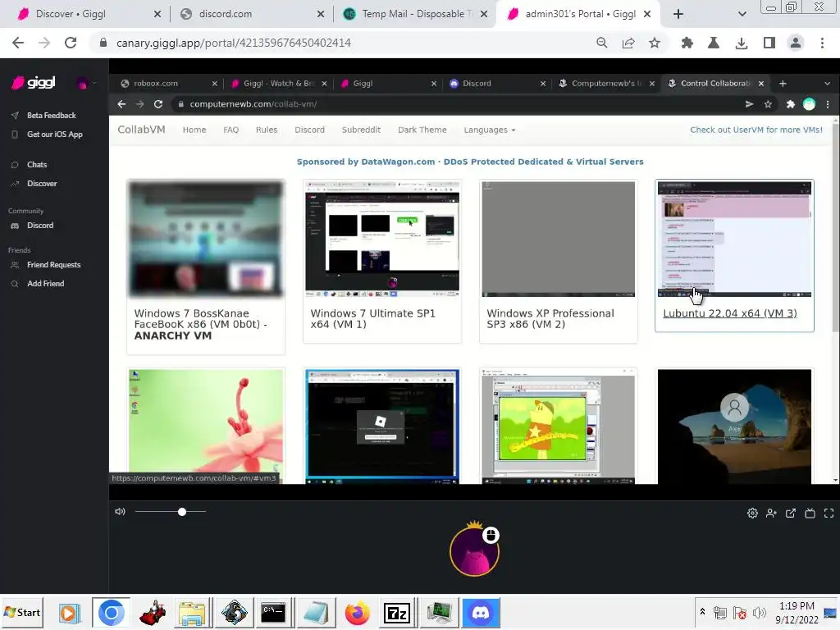Close the Control Collaborati inner tab
840x630 pixels.
coord(760,84)
